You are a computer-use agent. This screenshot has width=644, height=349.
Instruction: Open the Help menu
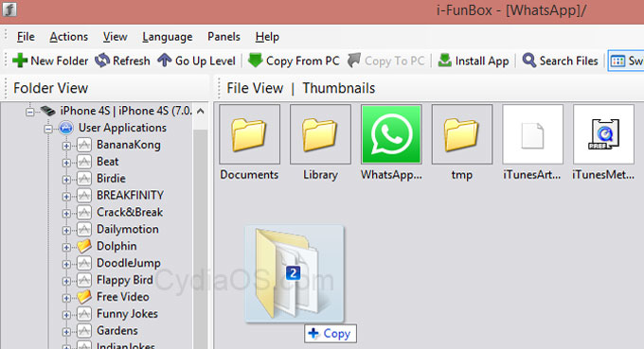pyautogui.click(x=267, y=37)
